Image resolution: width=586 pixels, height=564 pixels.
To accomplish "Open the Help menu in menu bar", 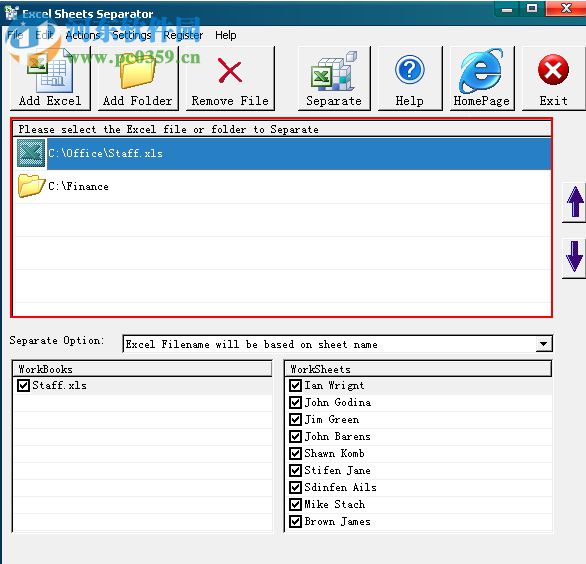I will point(226,35).
